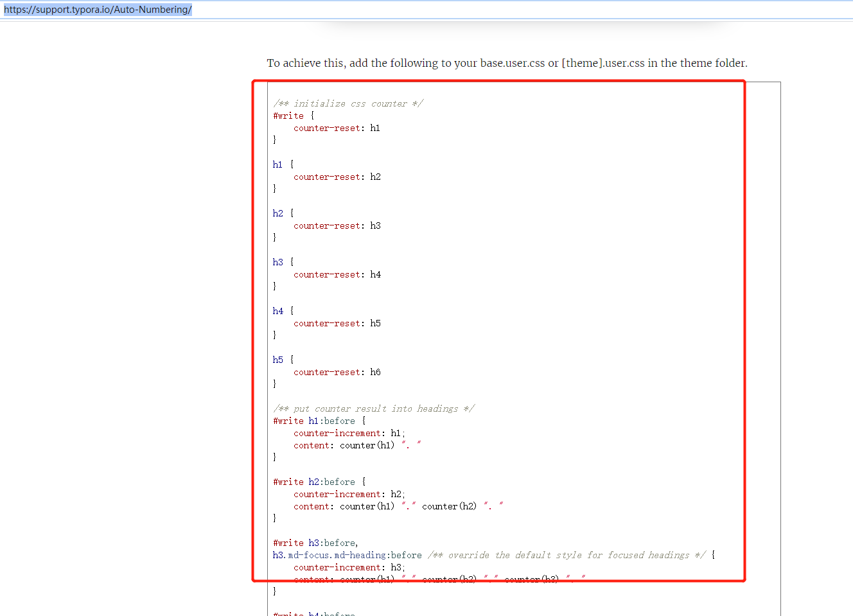Viewport: 853px width, 616px height.
Task: Click the #write h1:before selector
Action: click(x=313, y=420)
